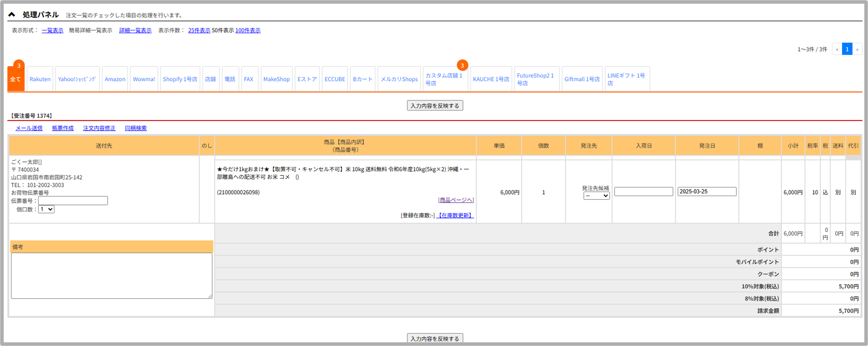This screenshot has width=868, height=346.
Task: Open the Wowma! tab
Action: pos(144,79)
